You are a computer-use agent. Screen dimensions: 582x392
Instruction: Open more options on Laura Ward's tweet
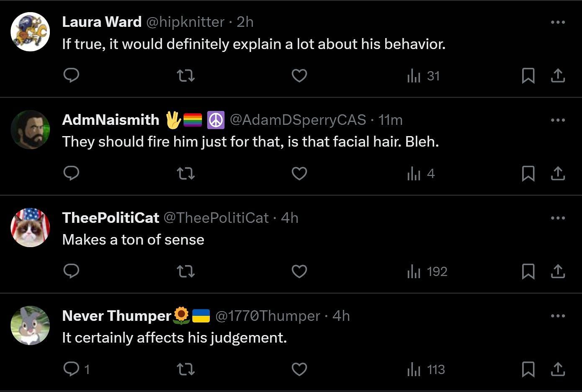(558, 22)
